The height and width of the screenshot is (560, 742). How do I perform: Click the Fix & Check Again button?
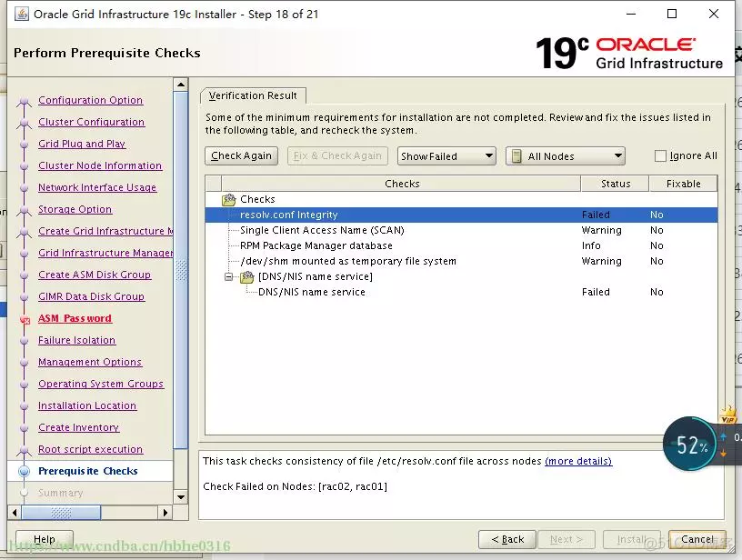coord(337,155)
